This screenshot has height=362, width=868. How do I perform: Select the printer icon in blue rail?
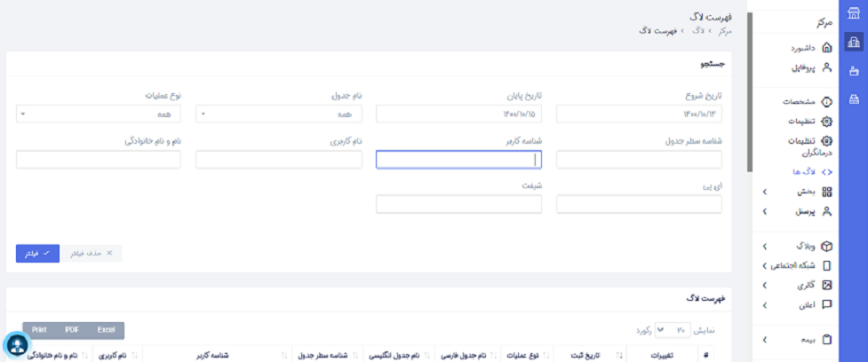click(854, 99)
